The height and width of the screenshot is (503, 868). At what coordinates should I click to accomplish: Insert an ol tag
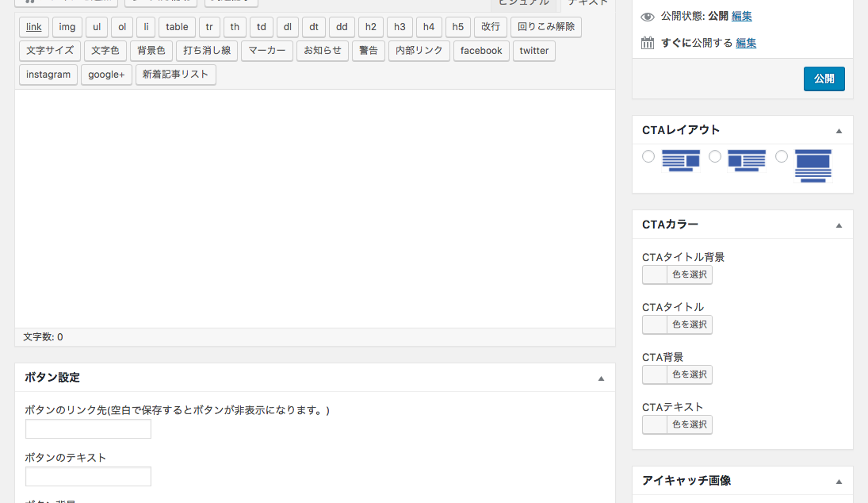[x=122, y=27]
